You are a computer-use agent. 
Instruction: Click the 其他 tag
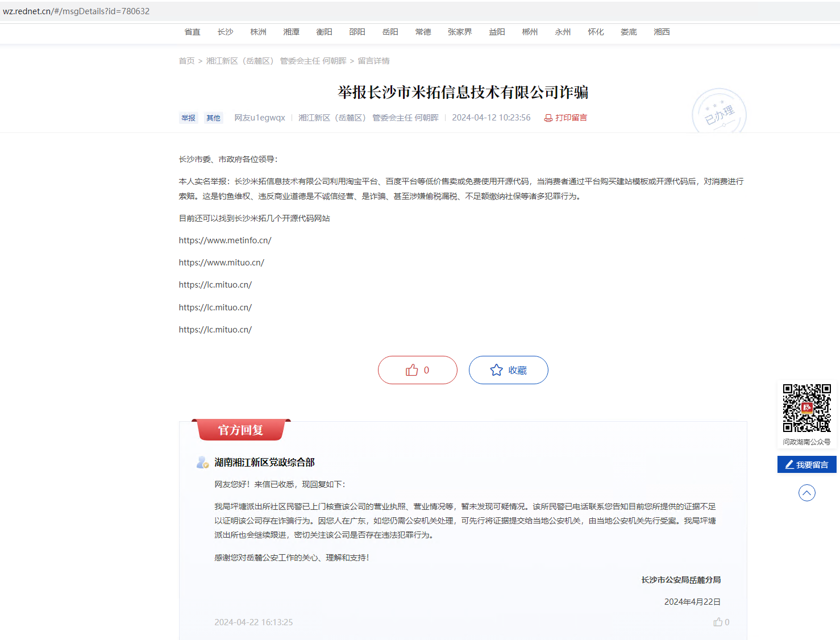click(214, 118)
